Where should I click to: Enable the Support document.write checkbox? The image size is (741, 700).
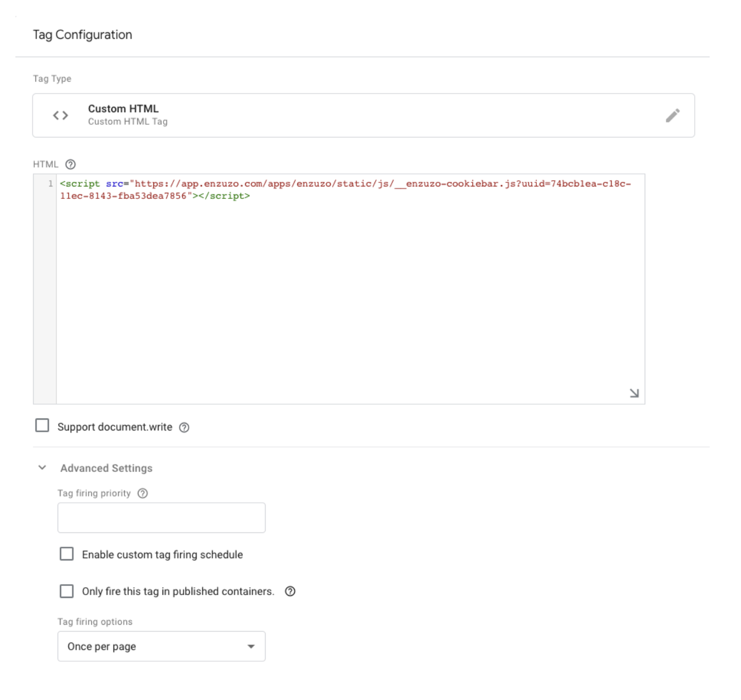pos(42,426)
